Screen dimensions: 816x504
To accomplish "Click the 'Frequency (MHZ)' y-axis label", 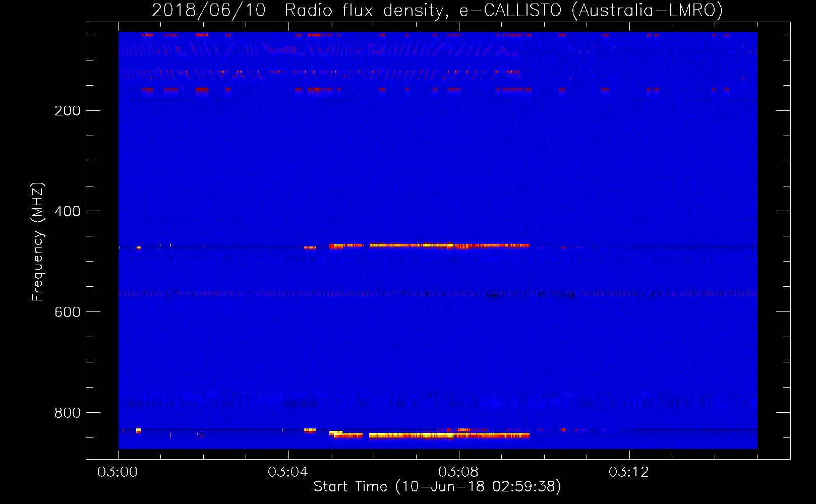I will coord(37,241).
